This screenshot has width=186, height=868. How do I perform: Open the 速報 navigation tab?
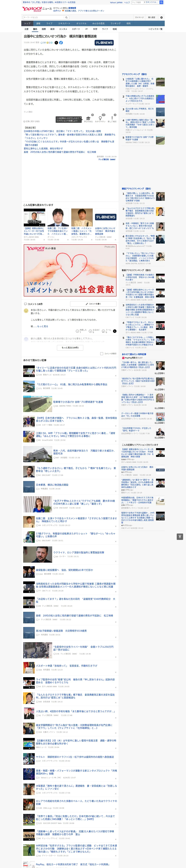[38, 24]
